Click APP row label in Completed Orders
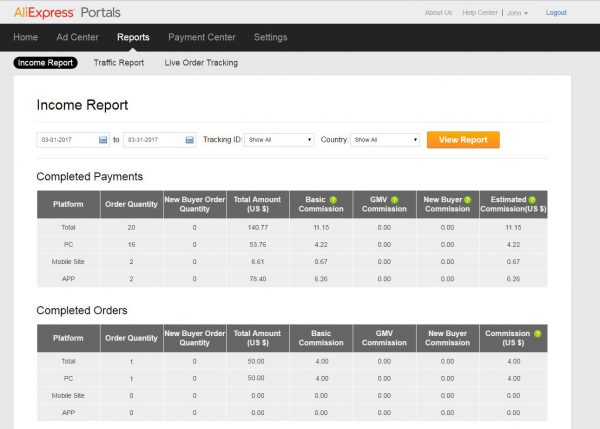 coord(68,413)
